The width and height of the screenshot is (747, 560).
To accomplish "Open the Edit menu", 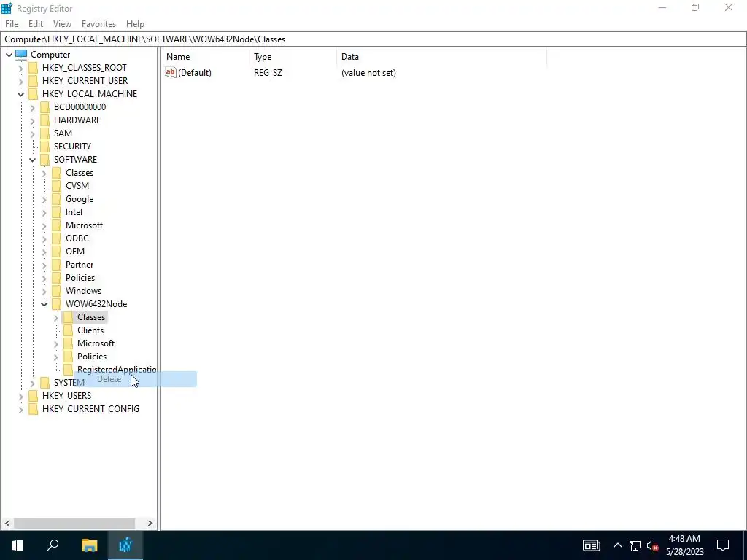I will pos(36,24).
